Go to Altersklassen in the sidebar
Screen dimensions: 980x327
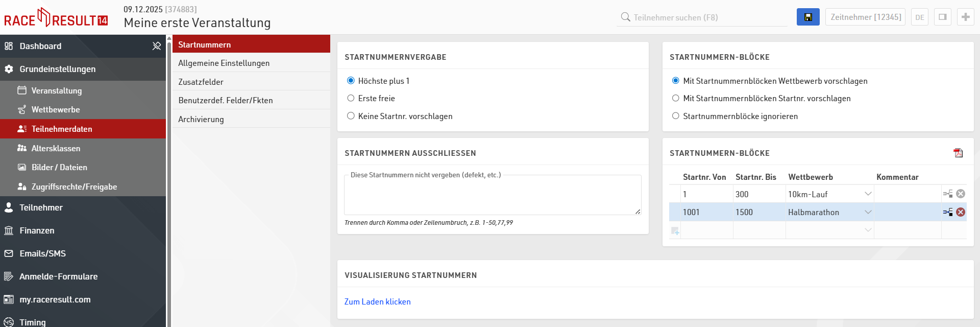56,148
